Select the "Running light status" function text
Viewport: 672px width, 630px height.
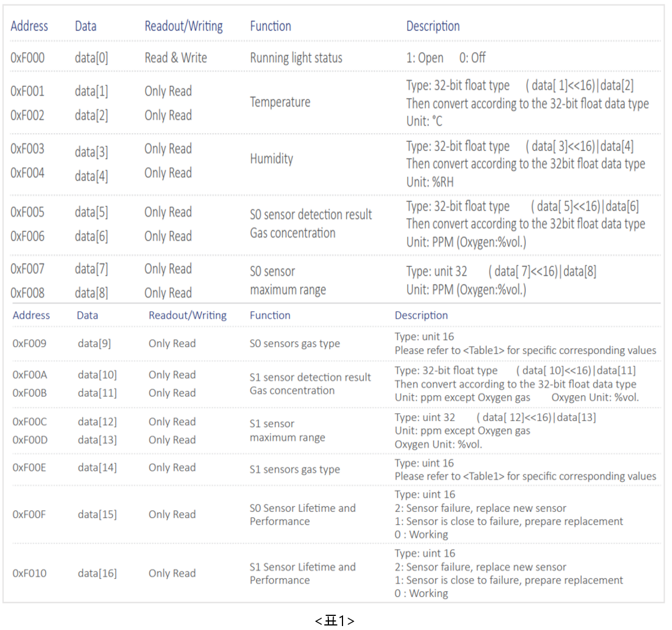[296, 58]
